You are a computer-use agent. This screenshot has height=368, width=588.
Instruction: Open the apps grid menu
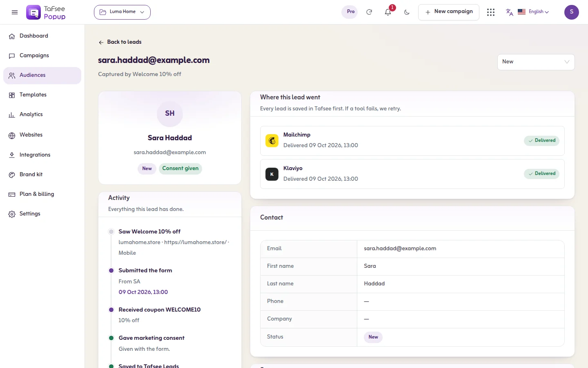[491, 12]
